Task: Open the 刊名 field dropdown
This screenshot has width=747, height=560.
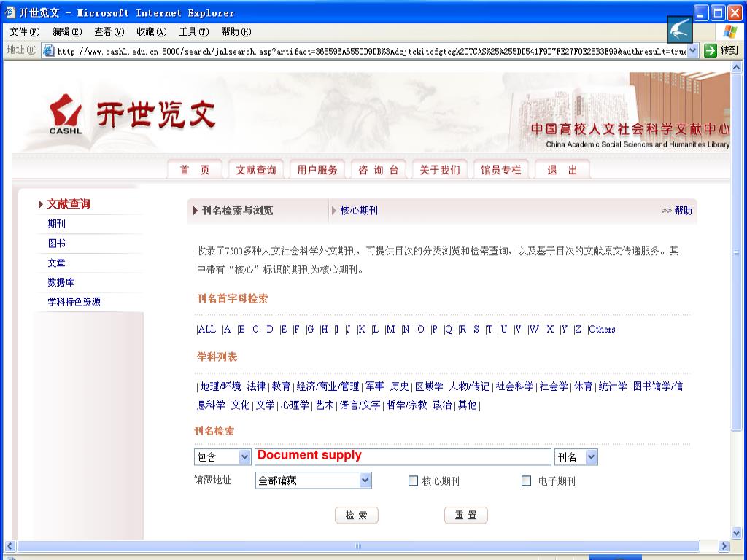Action: pyautogui.click(x=591, y=457)
